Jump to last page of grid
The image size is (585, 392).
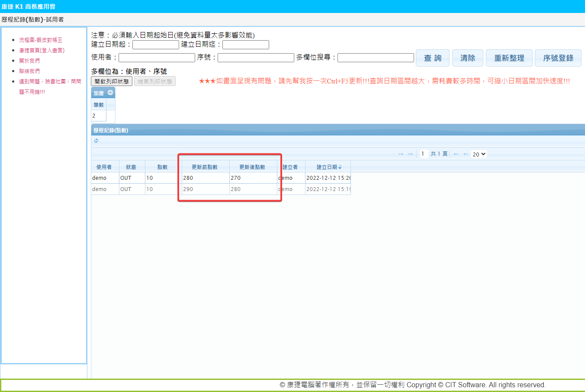click(x=466, y=154)
